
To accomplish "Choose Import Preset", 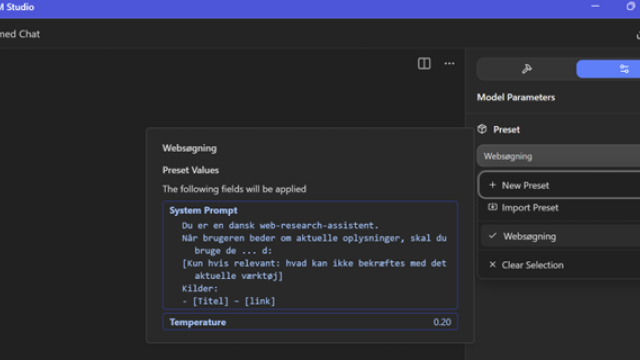I will pyautogui.click(x=560, y=208).
